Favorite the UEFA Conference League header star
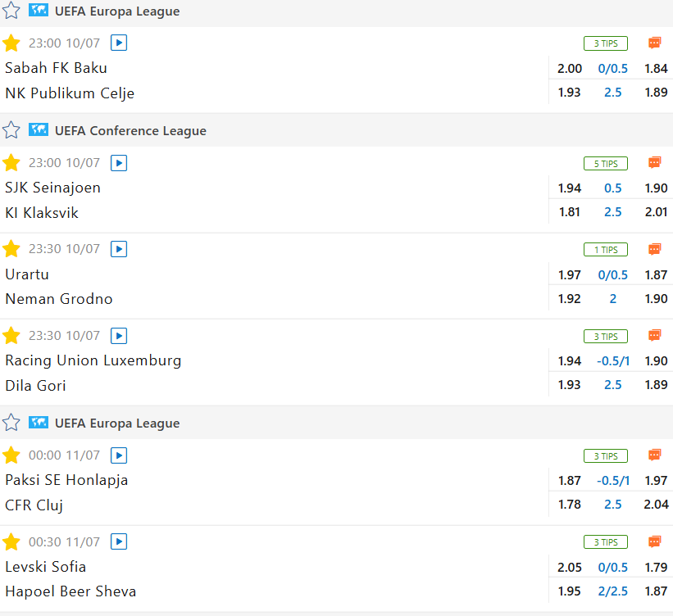 11,130
